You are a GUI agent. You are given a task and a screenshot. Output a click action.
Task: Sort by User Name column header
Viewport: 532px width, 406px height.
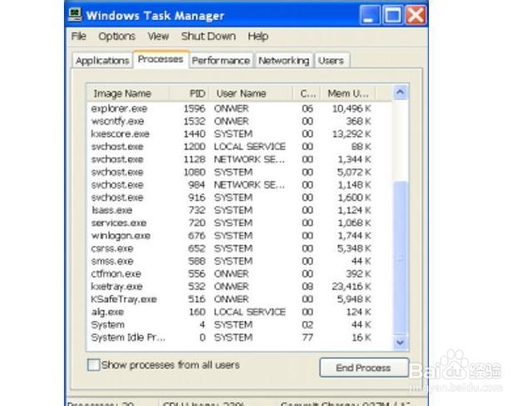(251, 93)
